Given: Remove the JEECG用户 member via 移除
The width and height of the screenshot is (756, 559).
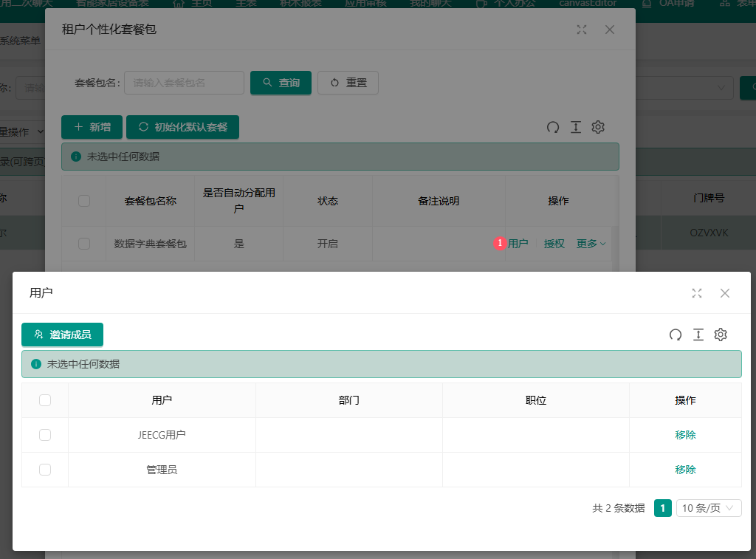Looking at the screenshot, I should click(x=685, y=435).
